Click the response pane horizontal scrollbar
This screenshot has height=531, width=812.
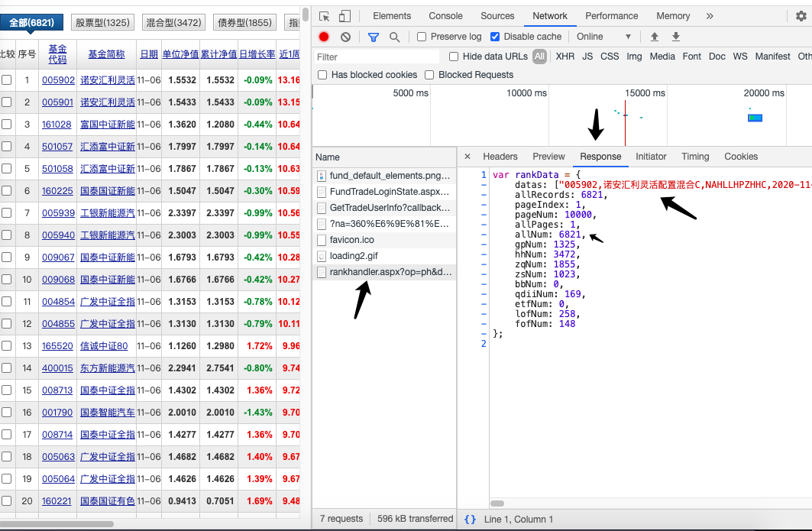[x=497, y=503]
